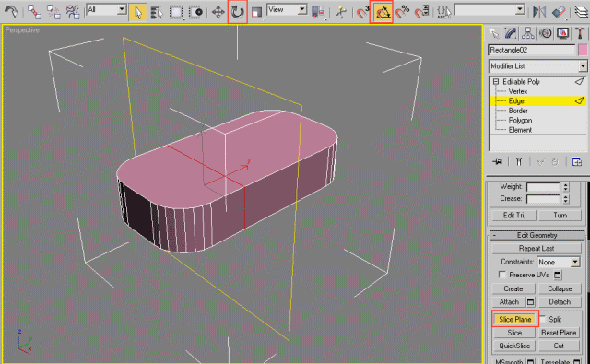Switch to the Create command panel tab
This screenshot has height=364, width=590.
tap(493, 33)
